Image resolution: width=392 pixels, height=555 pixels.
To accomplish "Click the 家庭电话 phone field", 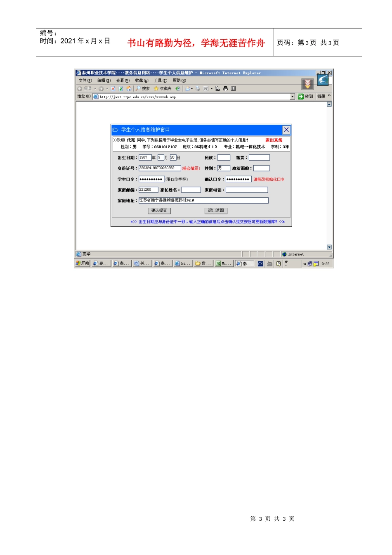I will click(247, 190).
